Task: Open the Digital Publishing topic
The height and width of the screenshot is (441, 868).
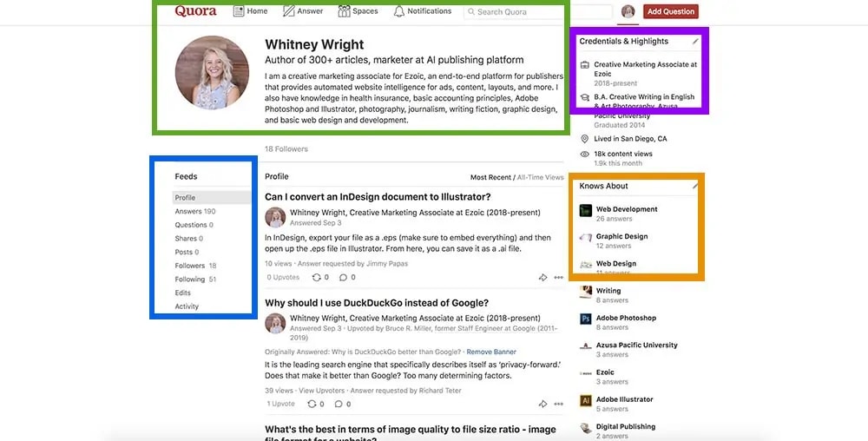Action: click(x=626, y=427)
